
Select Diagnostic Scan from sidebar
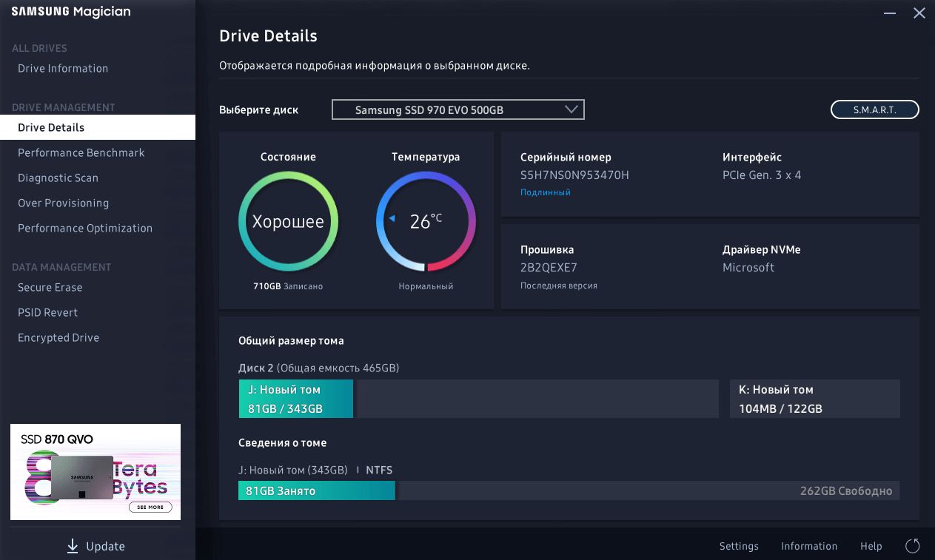tap(58, 178)
